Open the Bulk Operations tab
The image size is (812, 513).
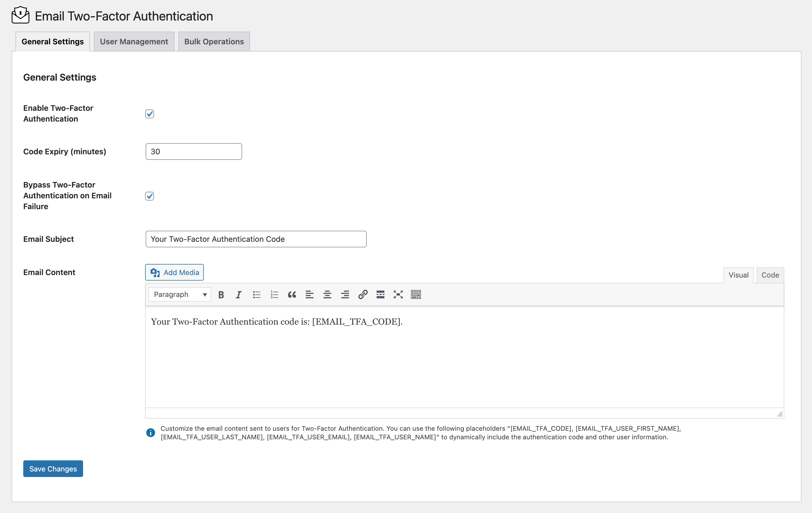214,42
